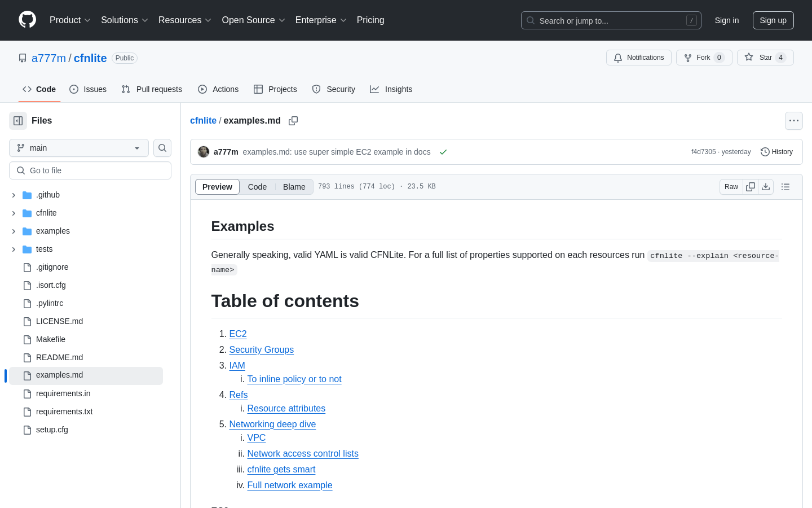The width and height of the screenshot is (812, 508).
Task: Click the Search or jump to field
Action: point(611,20)
